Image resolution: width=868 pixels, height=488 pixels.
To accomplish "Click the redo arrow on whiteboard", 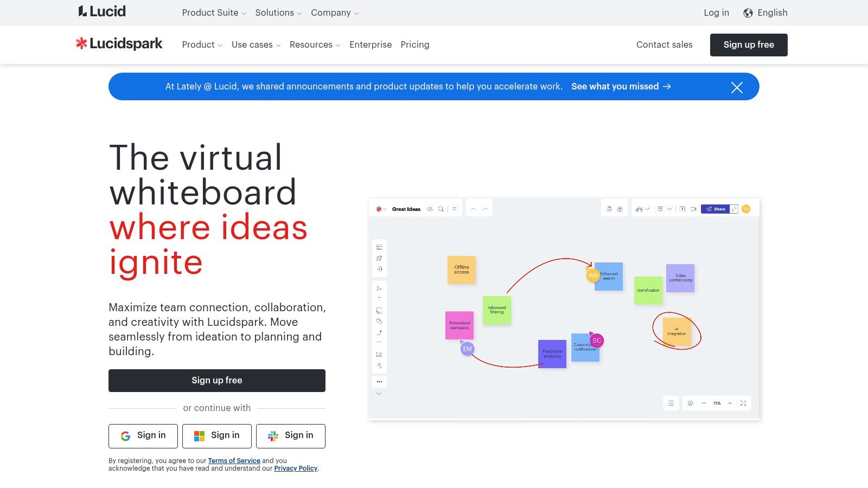I will coord(485,209).
